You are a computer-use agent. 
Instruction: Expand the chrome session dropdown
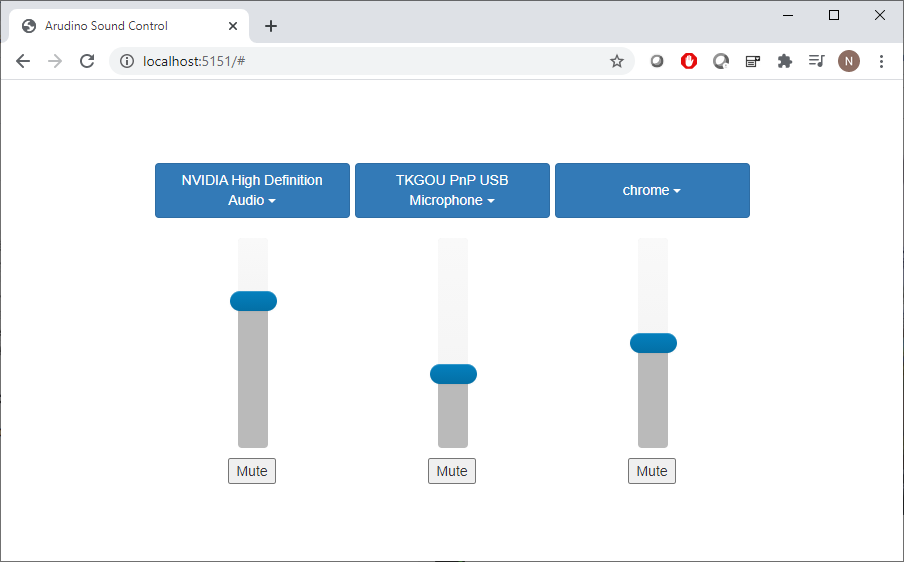[652, 190]
